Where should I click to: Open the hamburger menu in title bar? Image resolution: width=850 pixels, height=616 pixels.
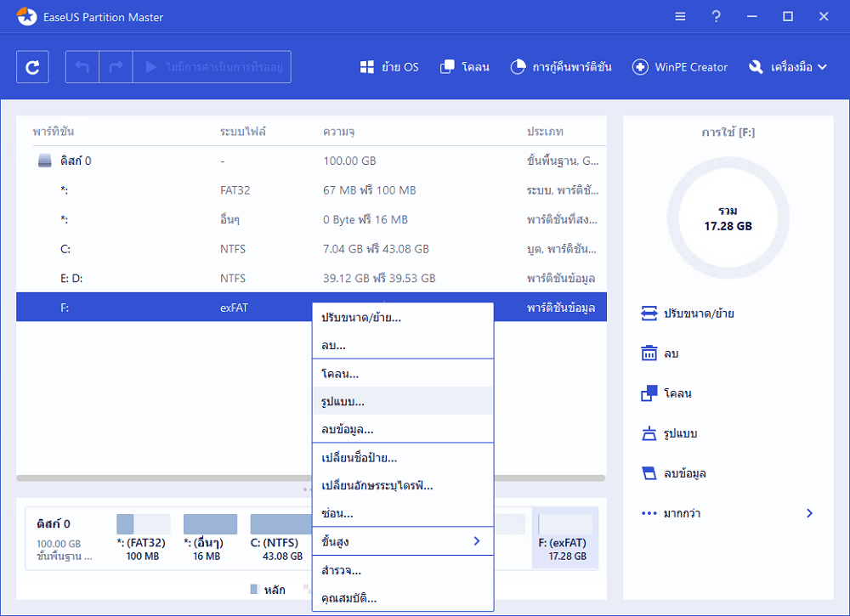[680, 17]
